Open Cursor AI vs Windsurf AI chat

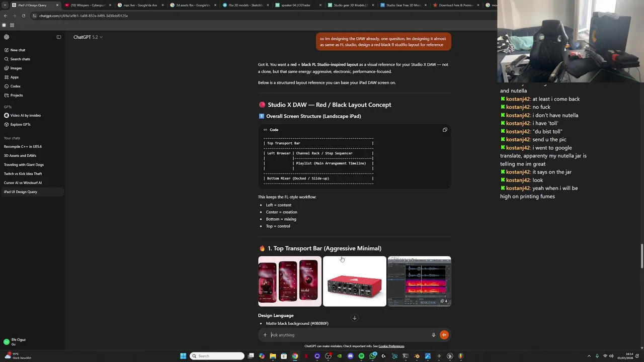23,183
